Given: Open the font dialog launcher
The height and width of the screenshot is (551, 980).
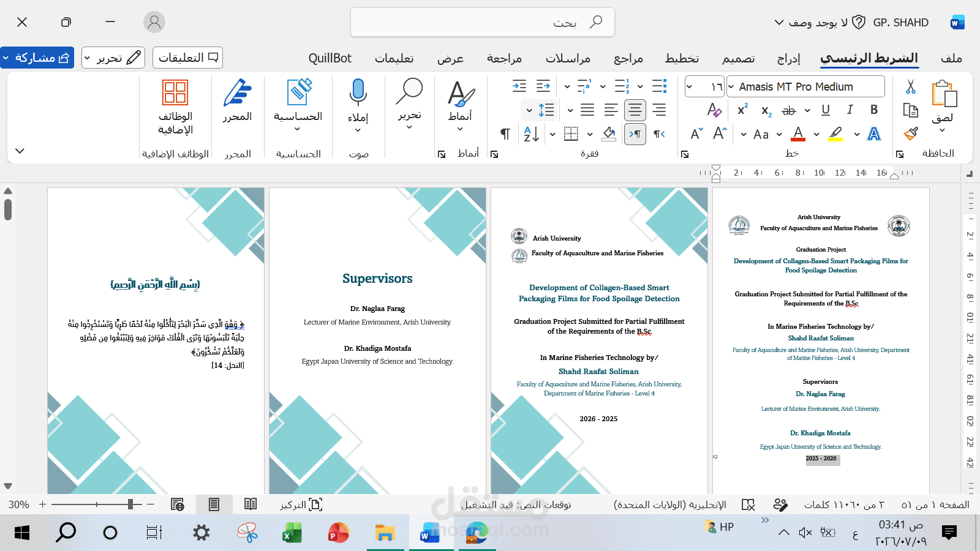Looking at the screenshot, I should coord(685,154).
